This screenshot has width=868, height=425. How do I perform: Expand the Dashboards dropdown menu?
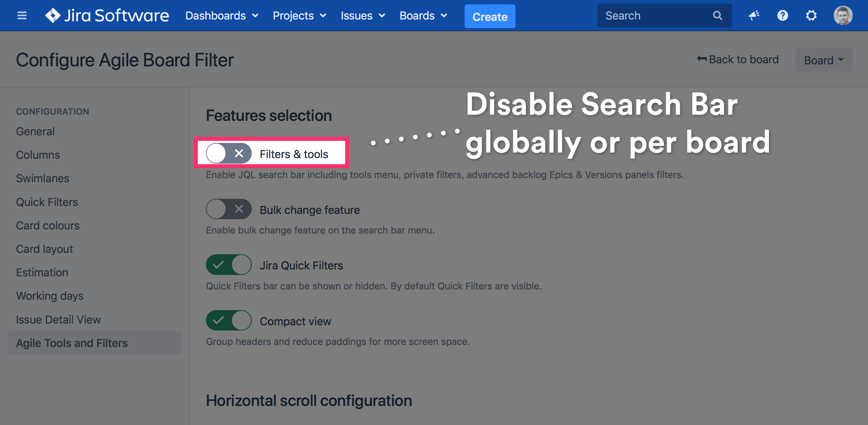(222, 16)
